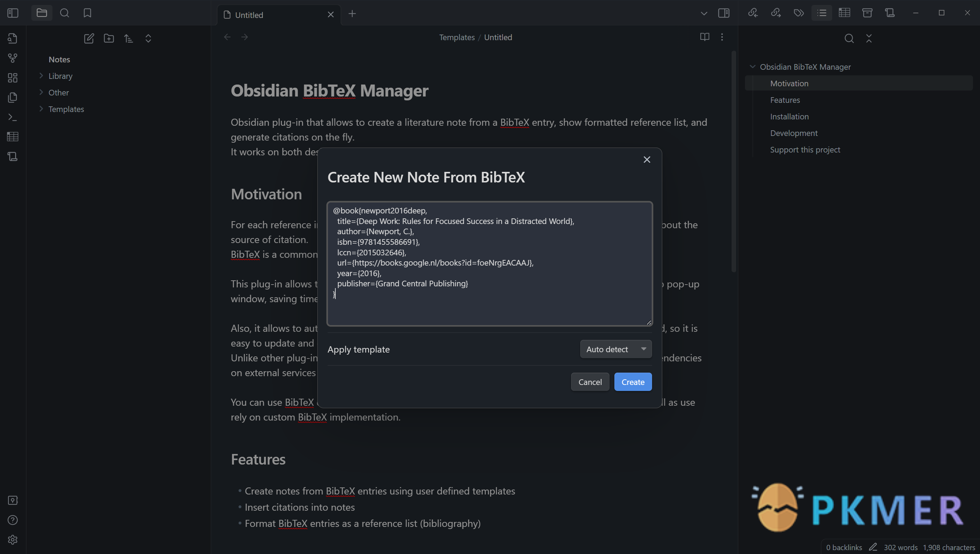Screen dimensions: 980x554
Task: Open the tab list dropdown
Action: [x=704, y=14]
